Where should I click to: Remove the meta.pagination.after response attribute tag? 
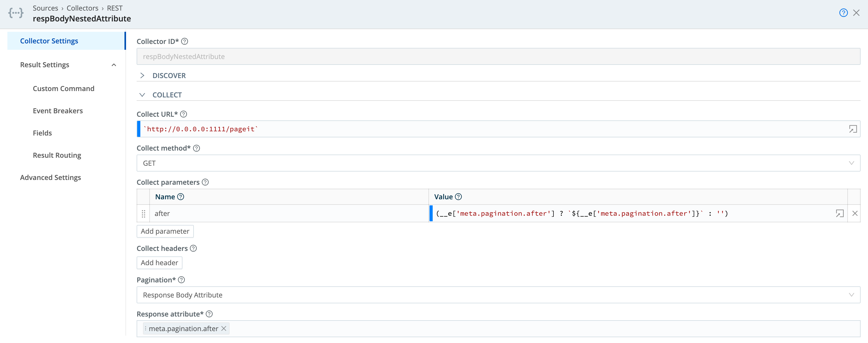(224, 328)
